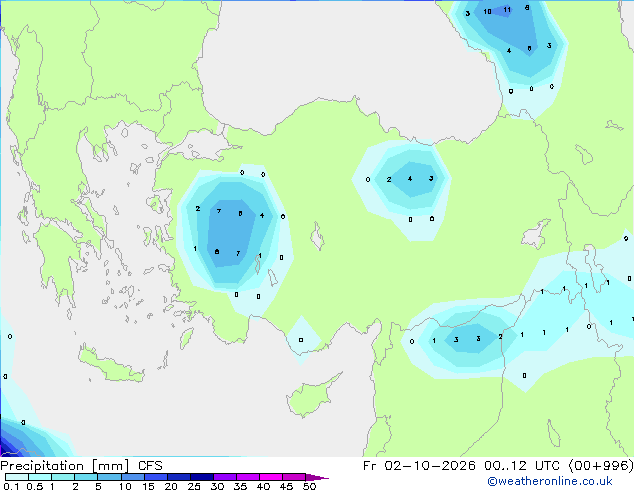Select the date label Fr 02-10-2026

[x=419, y=465]
